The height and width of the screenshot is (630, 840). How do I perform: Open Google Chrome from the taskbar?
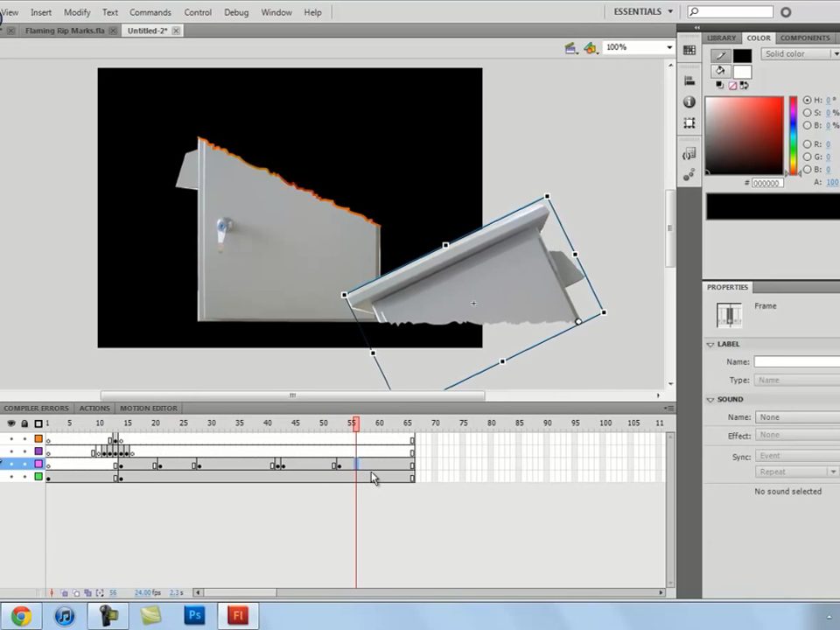pyautogui.click(x=21, y=615)
